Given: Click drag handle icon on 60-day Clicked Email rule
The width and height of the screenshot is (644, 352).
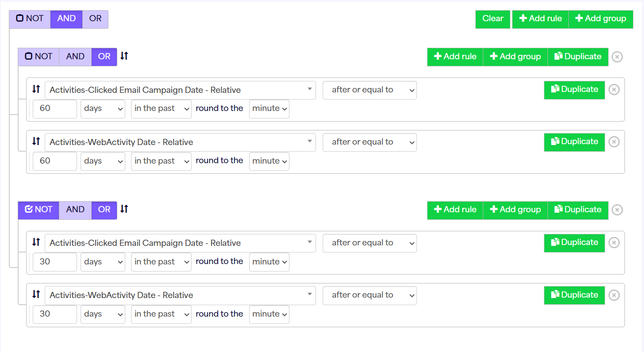Looking at the screenshot, I should [36, 90].
